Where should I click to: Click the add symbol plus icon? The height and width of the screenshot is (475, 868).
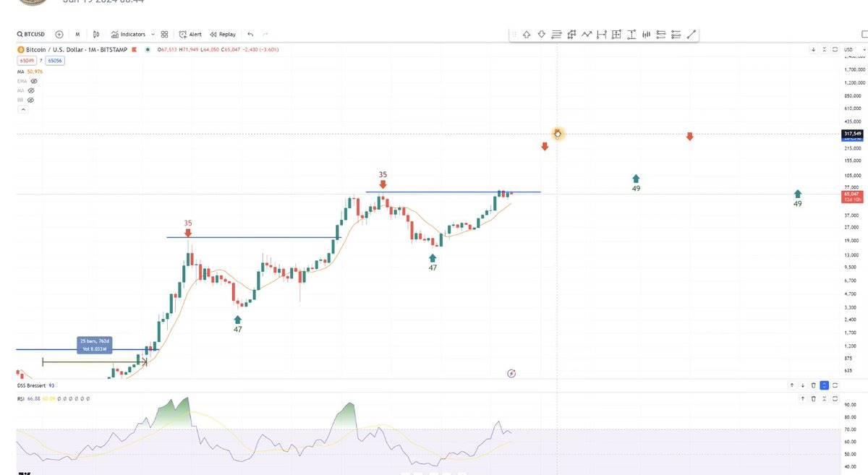click(59, 34)
